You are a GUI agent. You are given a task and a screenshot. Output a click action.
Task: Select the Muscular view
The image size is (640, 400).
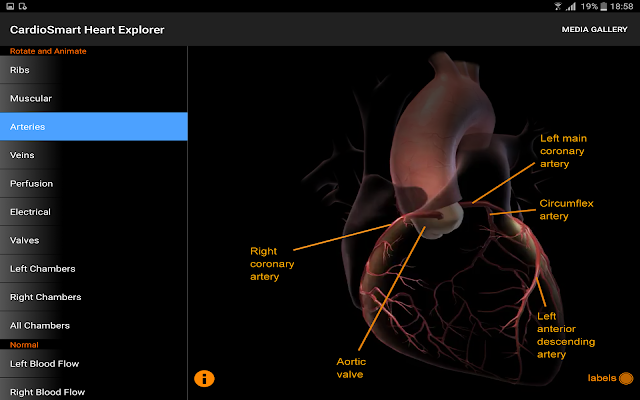click(93, 99)
